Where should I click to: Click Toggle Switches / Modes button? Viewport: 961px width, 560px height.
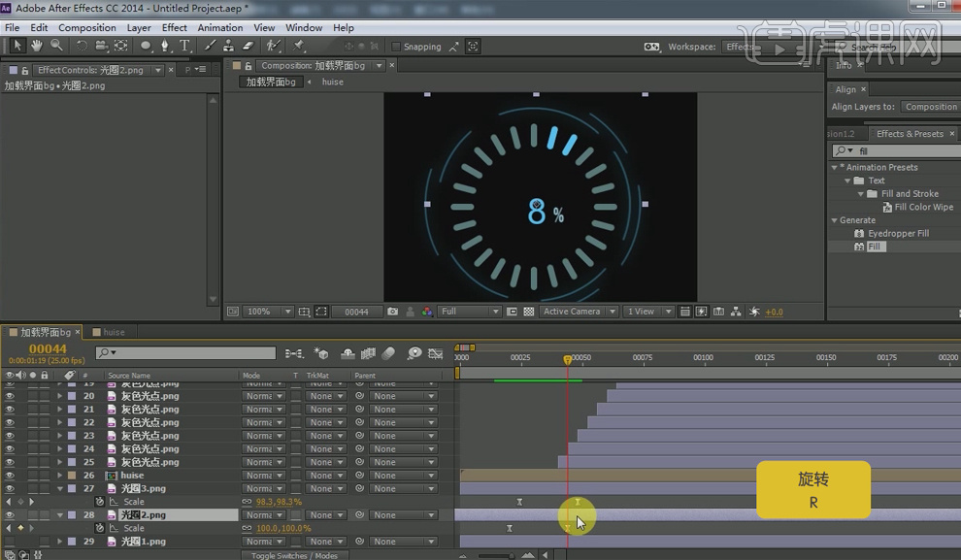294,555
